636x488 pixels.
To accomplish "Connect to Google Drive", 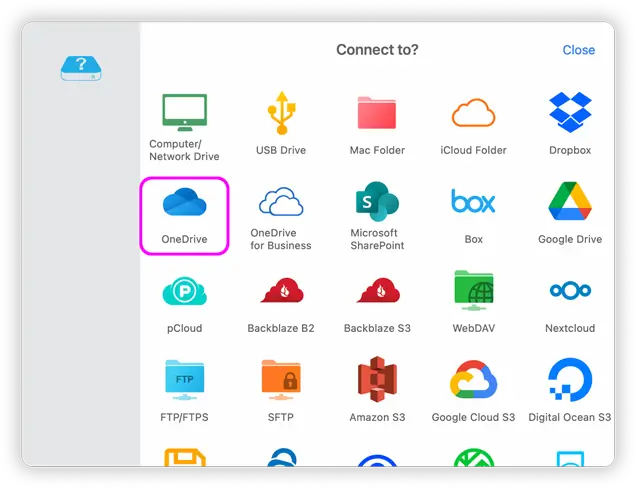I will click(x=570, y=203).
